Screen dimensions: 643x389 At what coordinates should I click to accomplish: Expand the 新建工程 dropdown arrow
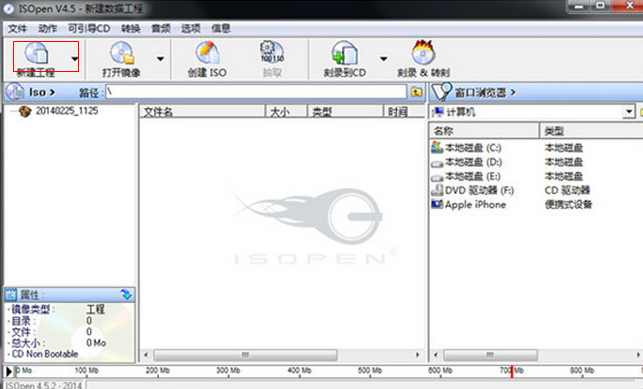click(75, 59)
